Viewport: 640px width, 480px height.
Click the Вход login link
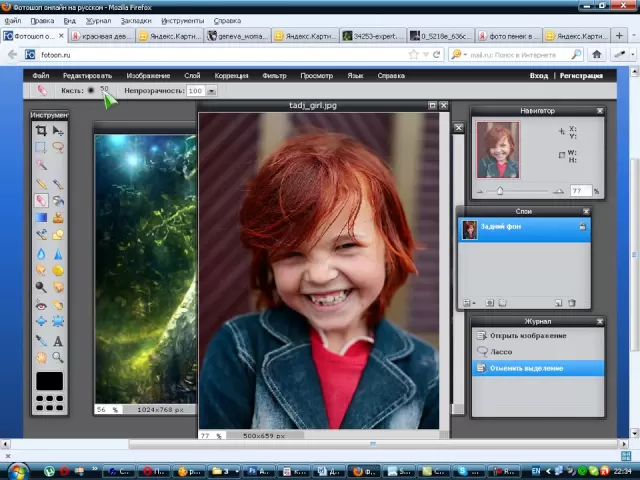tap(539, 75)
